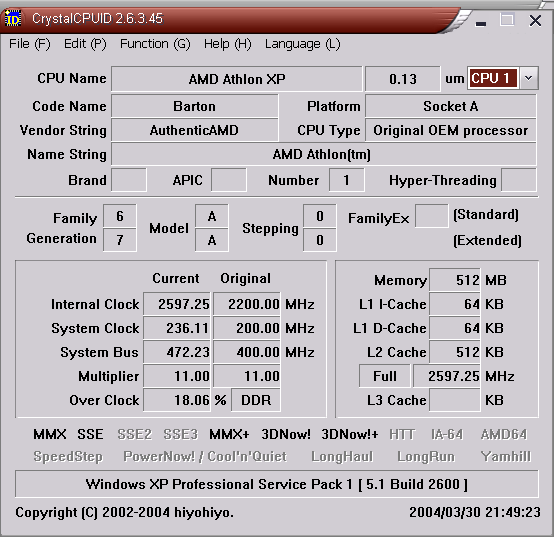This screenshot has height=537, width=554.
Task: Click the Over Clock 18.06 value
Action: pyautogui.click(x=177, y=400)
